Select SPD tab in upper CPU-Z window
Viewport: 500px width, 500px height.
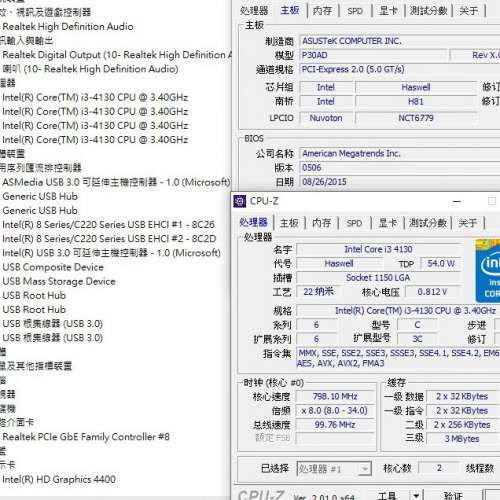tap(355, 11)
